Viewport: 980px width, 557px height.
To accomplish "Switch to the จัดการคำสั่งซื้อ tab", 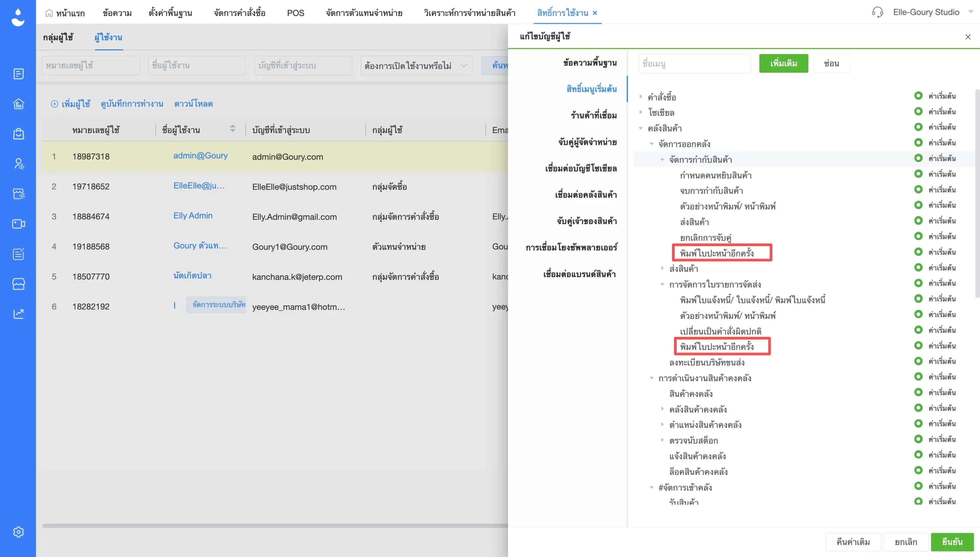I will coord(240,13).
